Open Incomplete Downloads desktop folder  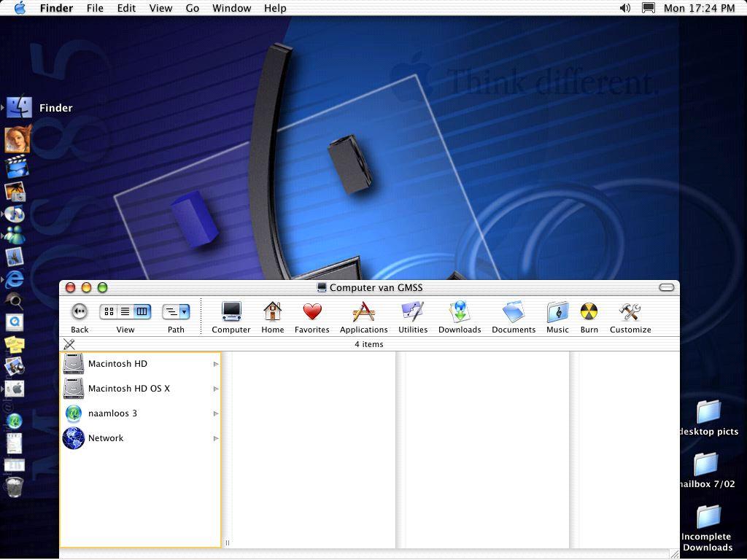708,529
